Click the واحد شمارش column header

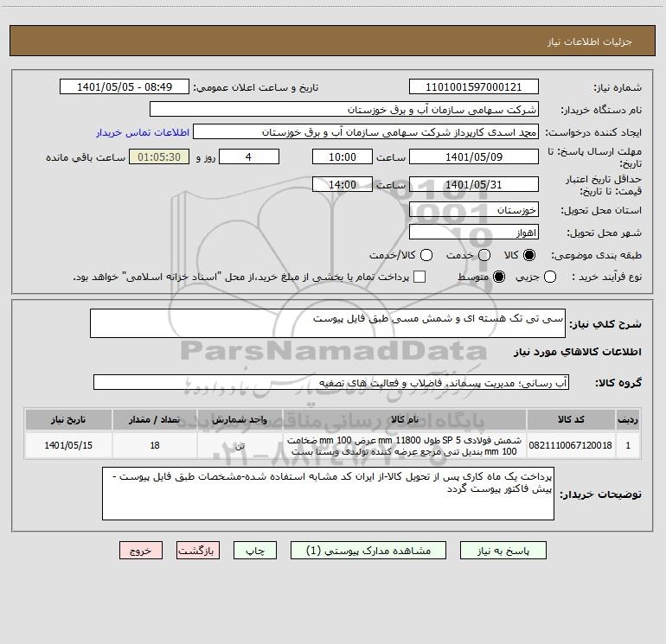tap(240, 419)
